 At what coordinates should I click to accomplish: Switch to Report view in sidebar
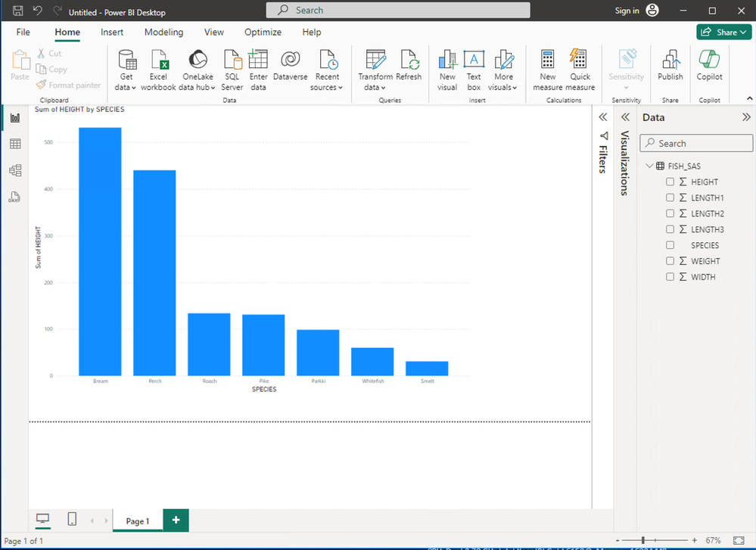(x=15, y=118)
